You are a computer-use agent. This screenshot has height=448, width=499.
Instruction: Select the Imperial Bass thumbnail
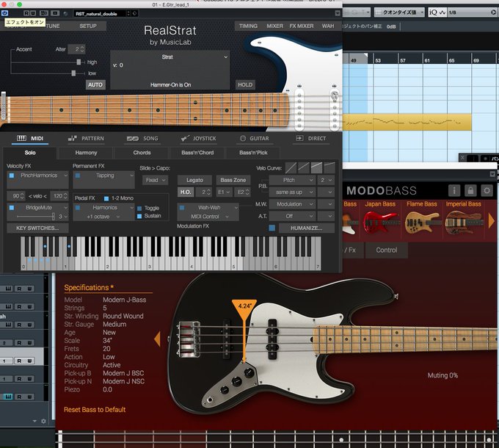click(463, 220)
